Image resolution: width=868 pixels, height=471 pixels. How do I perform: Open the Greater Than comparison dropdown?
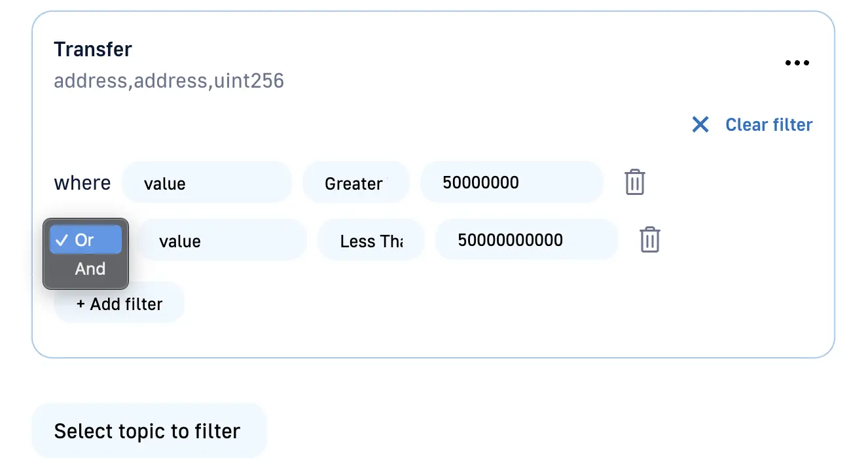tap(355, 183)
